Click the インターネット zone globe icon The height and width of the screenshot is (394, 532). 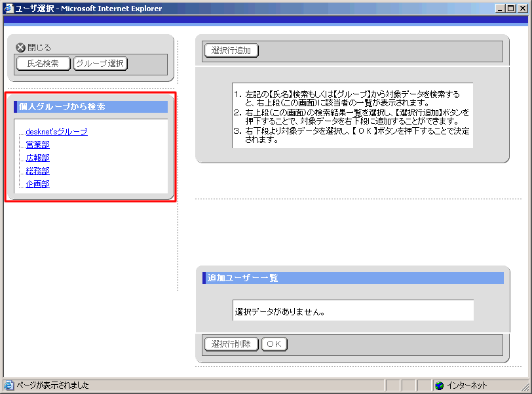click(440, 385)
